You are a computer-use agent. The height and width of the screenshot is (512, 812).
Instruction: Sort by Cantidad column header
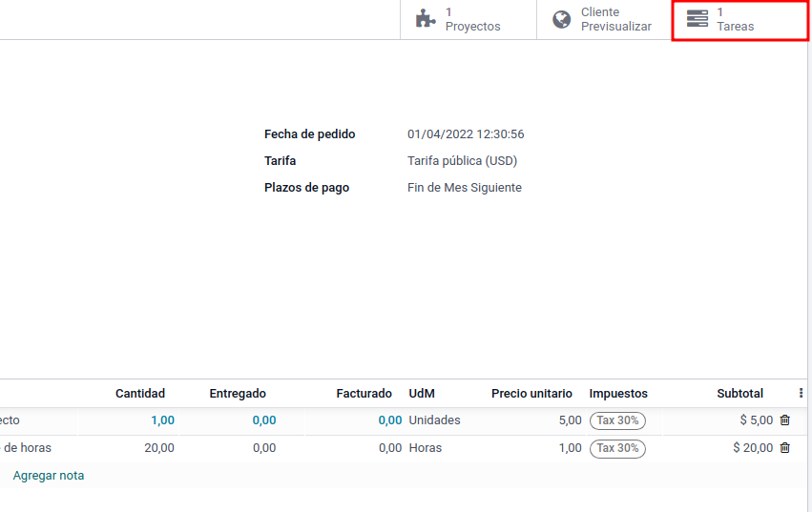click(x=140, y=394)
